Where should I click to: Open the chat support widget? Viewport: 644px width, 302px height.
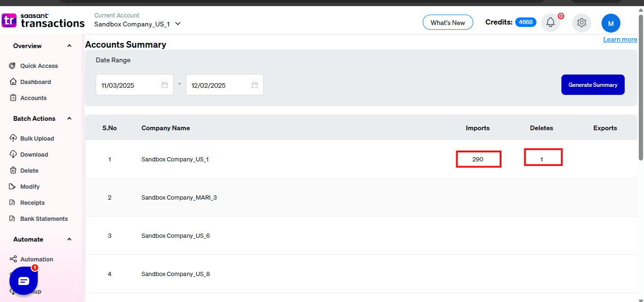pos(24,281)
